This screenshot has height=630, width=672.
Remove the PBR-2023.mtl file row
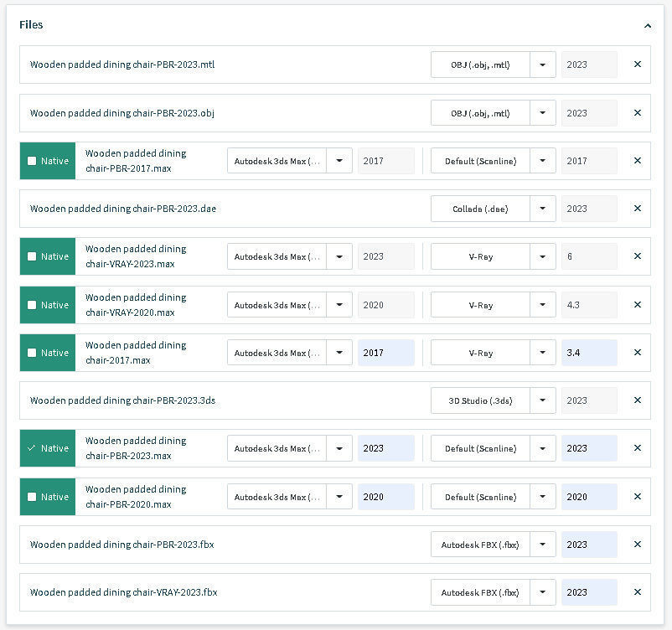pyautogui.click(x=637, y=65)
